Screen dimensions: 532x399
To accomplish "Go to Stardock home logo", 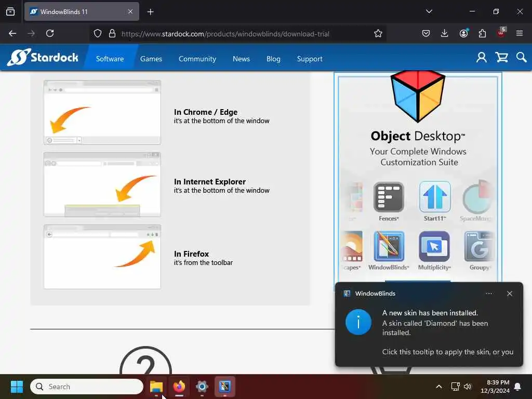I will 43,57.
